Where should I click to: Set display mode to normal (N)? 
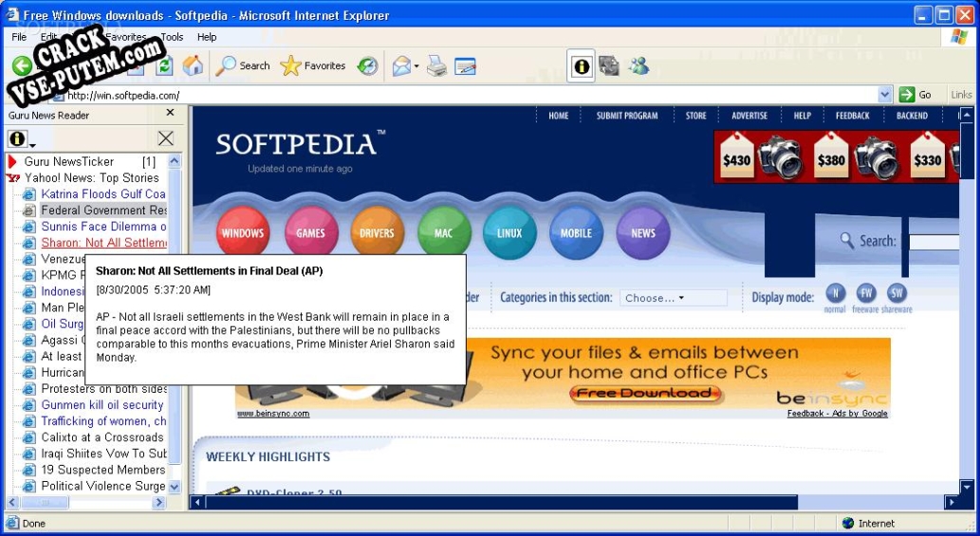(x=835, y=293)
